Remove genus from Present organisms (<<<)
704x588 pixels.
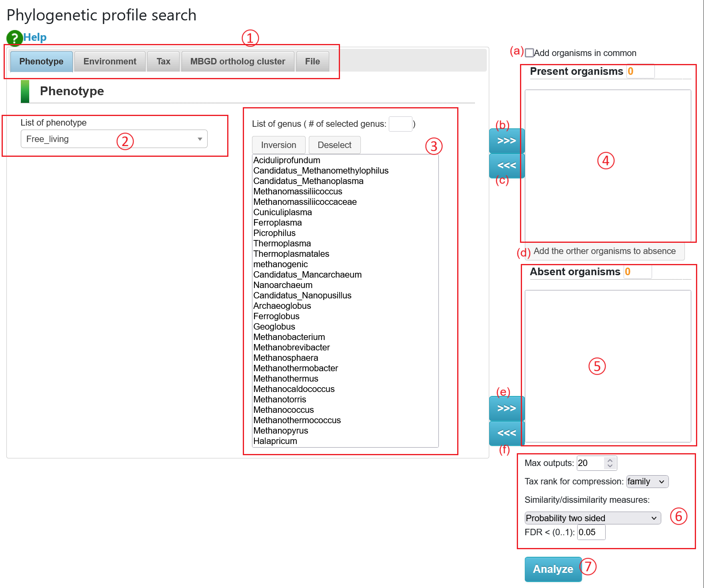pyautogui.click(x=506, y=166)
